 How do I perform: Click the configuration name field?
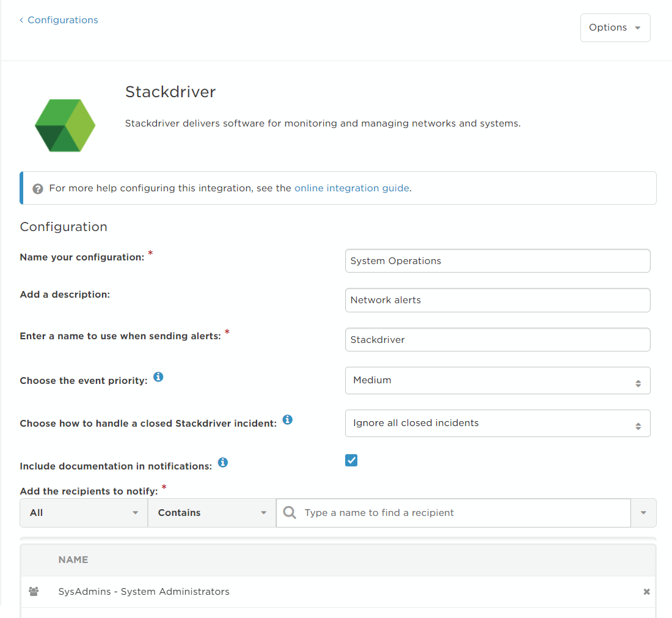[497, 261]
